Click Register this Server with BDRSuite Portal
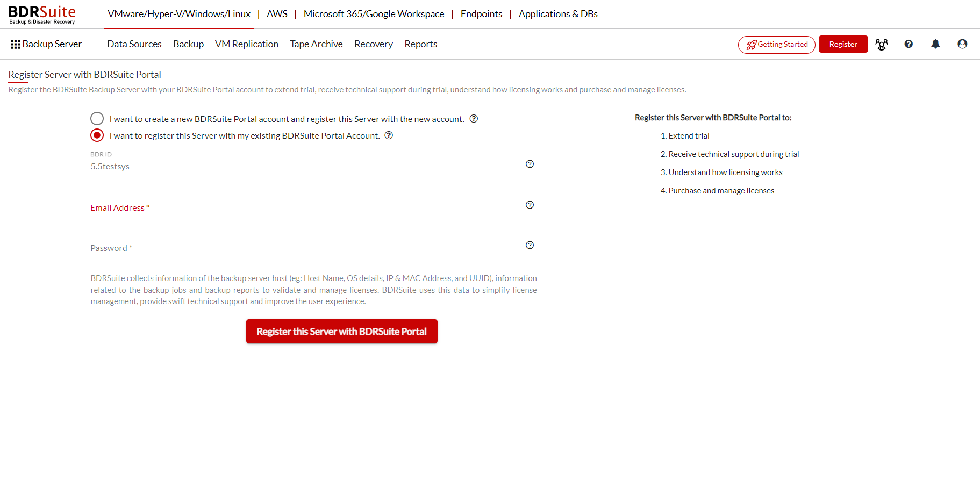This screenshot has width=980, height=496. (x=342, y=332)
